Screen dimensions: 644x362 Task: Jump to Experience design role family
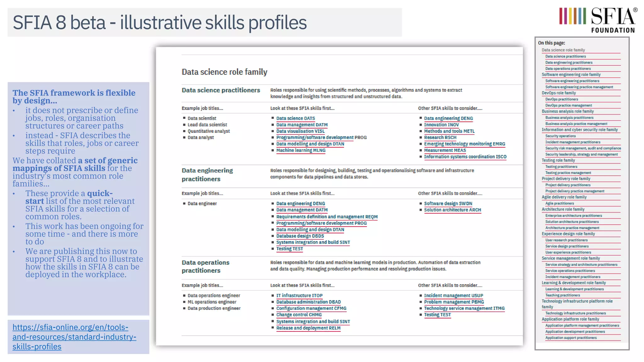(568, 234)
